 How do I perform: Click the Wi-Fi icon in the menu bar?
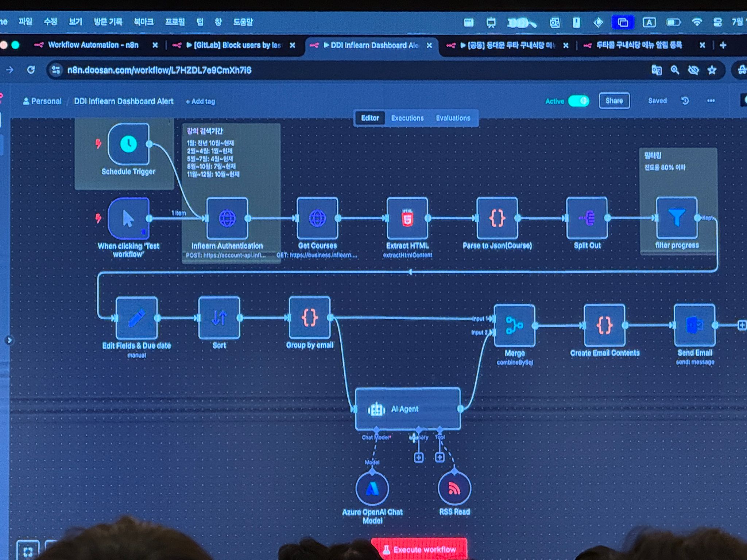(697, 22)
